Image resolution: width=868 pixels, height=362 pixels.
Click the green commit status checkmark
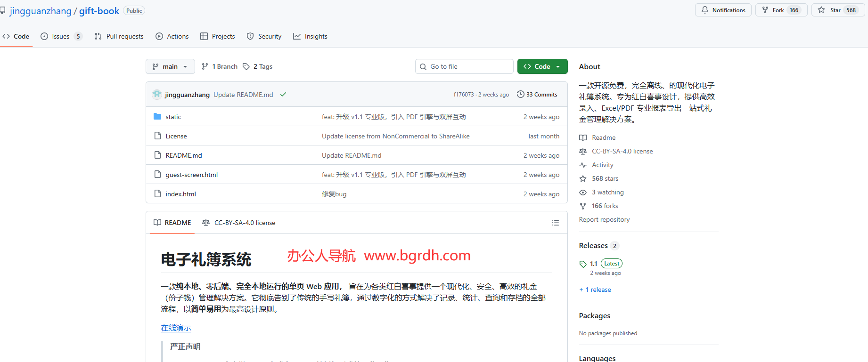click(x=283, y=95)
